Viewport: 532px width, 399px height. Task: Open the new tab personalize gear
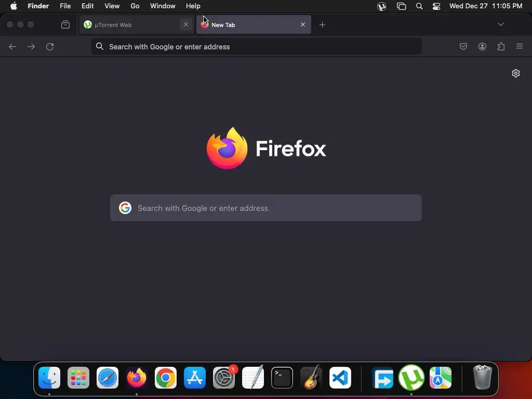click(x=516, y=73)
